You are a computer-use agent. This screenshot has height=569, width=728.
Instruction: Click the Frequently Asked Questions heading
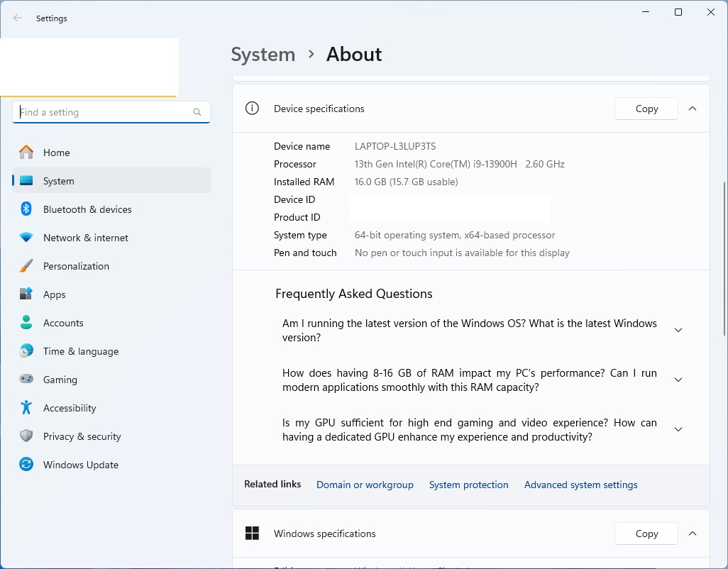(354, 294)
